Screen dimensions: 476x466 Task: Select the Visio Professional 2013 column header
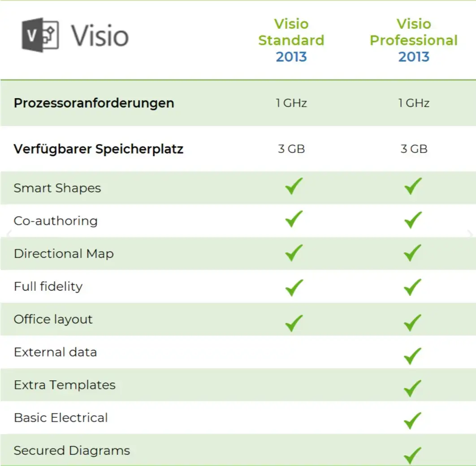[x=413, y=40]
